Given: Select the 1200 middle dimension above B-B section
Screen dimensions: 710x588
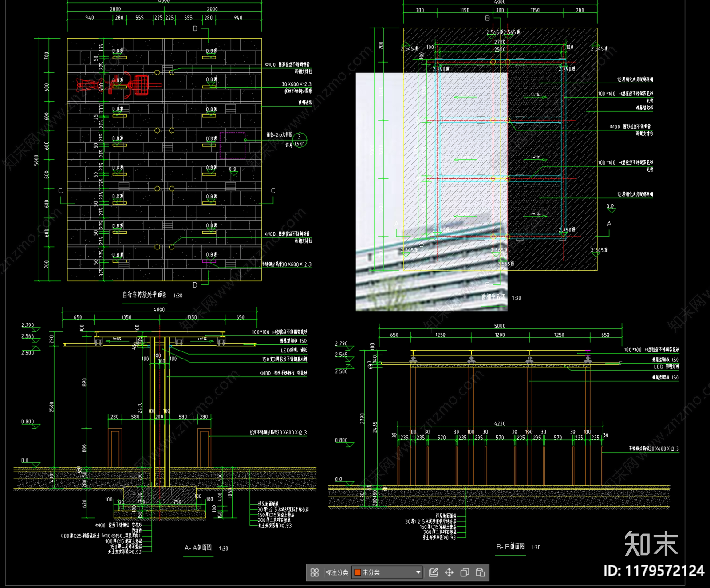Looking at the screenshot, I should [x=500, y=335].
